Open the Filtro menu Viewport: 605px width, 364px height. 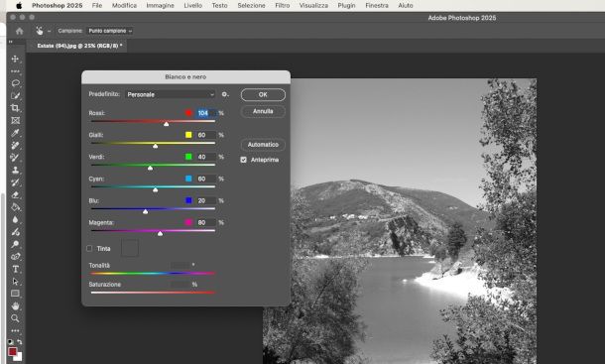[x=283, y=5]
